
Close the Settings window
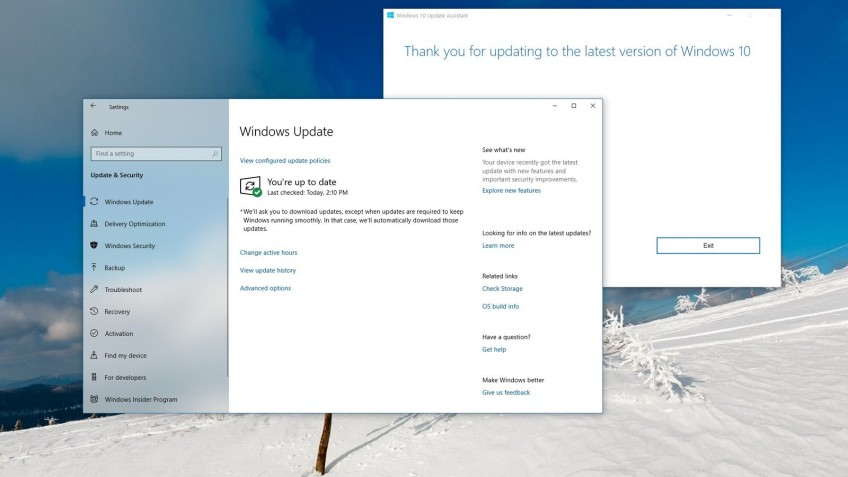pos(593,105)
